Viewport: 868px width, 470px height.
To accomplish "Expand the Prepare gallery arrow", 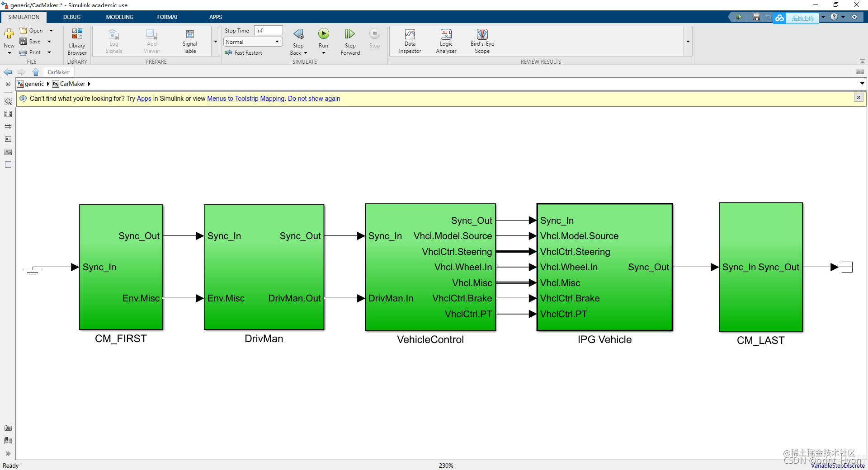I will tap(216, 42).
